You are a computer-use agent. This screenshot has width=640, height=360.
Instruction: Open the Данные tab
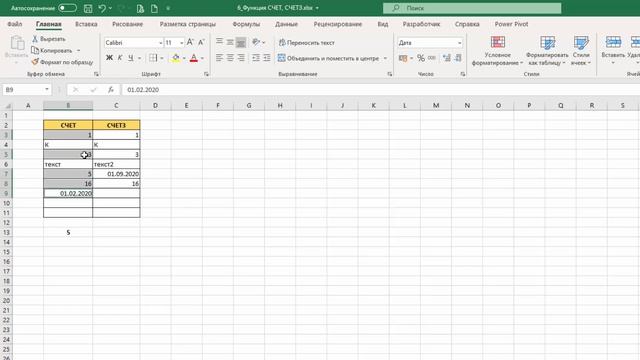(x=286, y=24)
